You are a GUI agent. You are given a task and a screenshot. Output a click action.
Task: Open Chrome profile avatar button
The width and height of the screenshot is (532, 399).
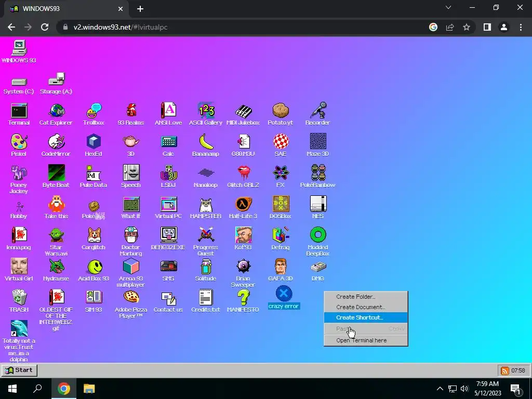click(x=504, y=27)
